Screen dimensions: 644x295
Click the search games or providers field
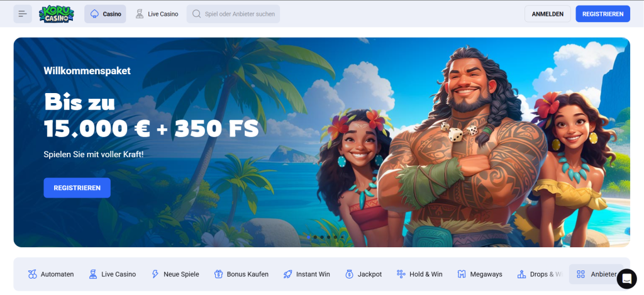click(x=233, y=14)
